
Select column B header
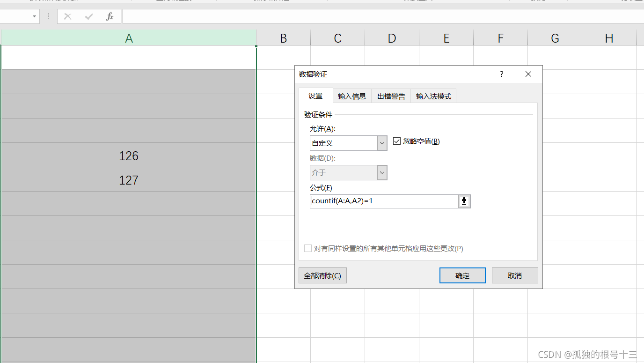coord(284,38)
